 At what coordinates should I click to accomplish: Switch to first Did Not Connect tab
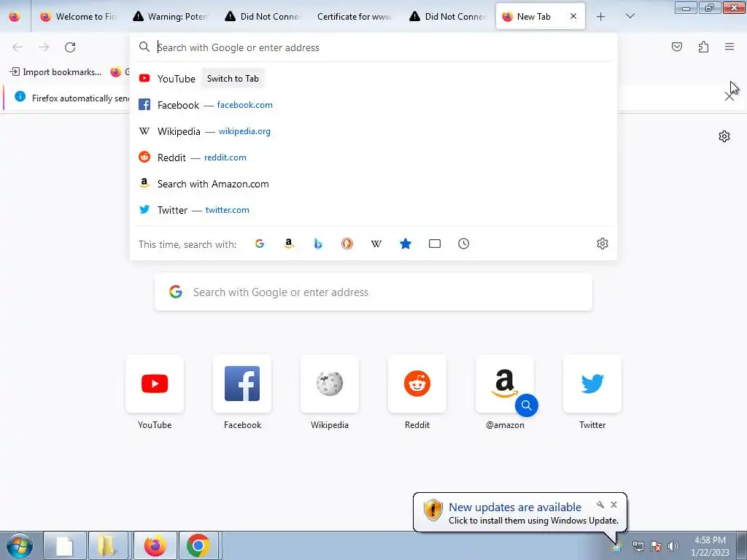coord(263,17)
